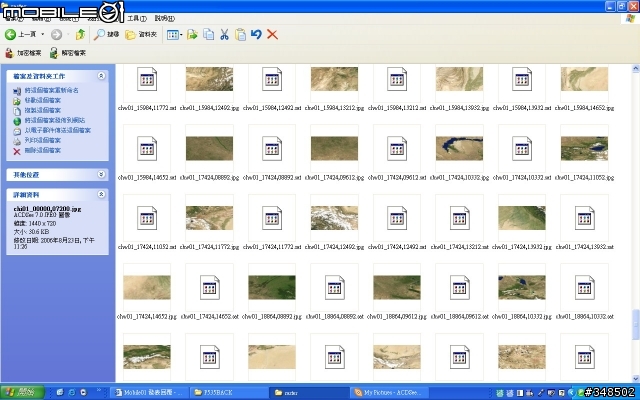This screenshot has height=400, width=640.
Task: Select lake thumbnail 17424,10332.jpg
Action: click(459, 149)
